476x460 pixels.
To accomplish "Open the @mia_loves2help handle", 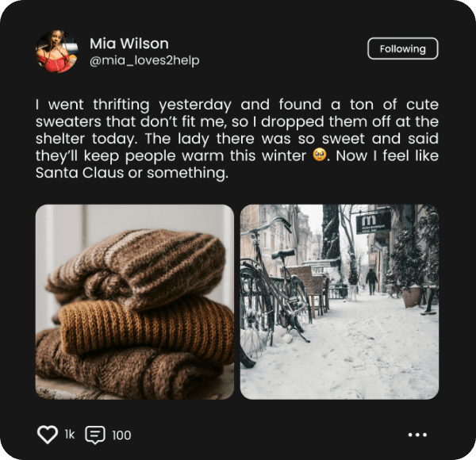I will tap(144, 60).
